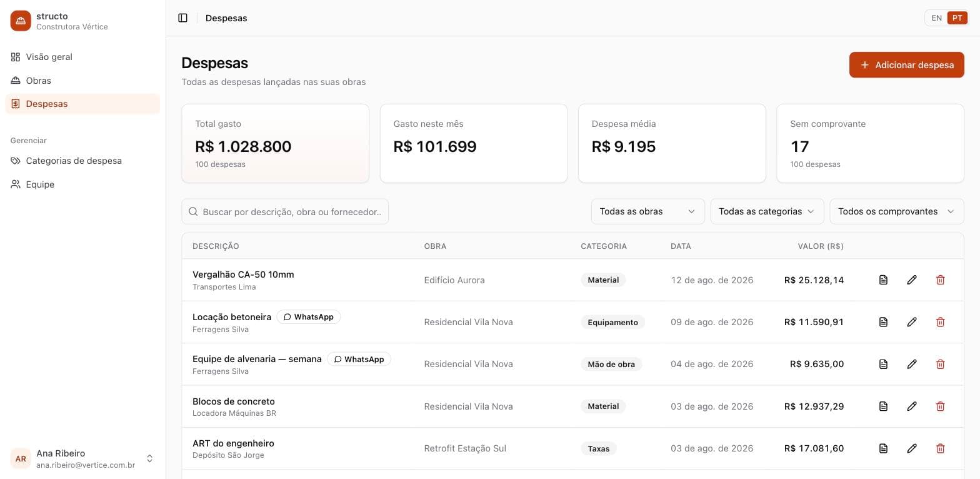The height and width of the screenshot is (479, 980).
Task: Click the WhatsApp badge on Equipe de alvenaria
Action: 359,360
